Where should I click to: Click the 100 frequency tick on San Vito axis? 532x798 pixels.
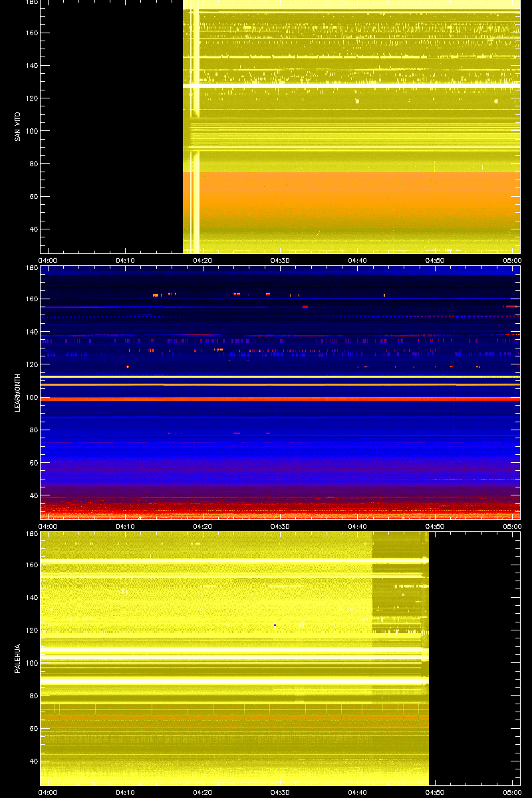(31, 131)
